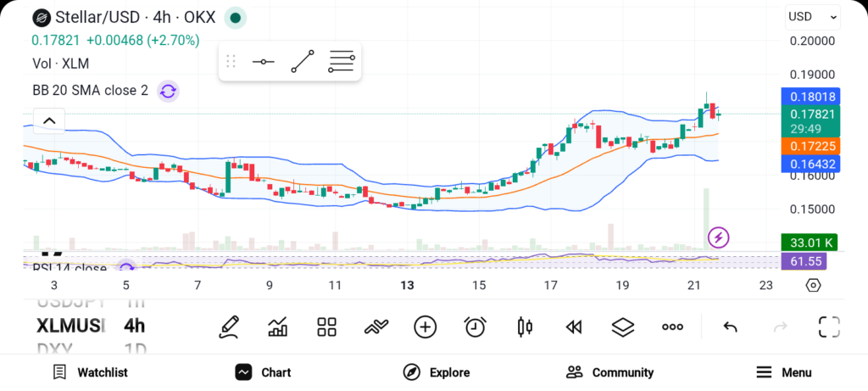Select the Vol · XLM legend

(x=60, y=64)
